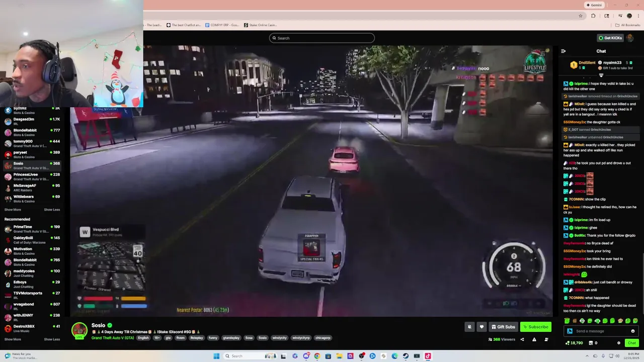Open the Gemini button in Chrome's title bar
The height and width of the screenshot is (362, 644).
tap(594, 5)
